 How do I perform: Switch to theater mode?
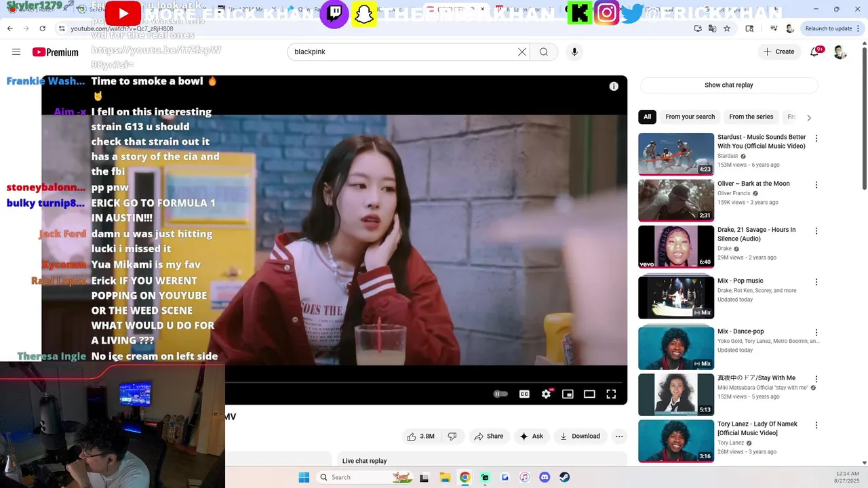click(x=589, y=394)
